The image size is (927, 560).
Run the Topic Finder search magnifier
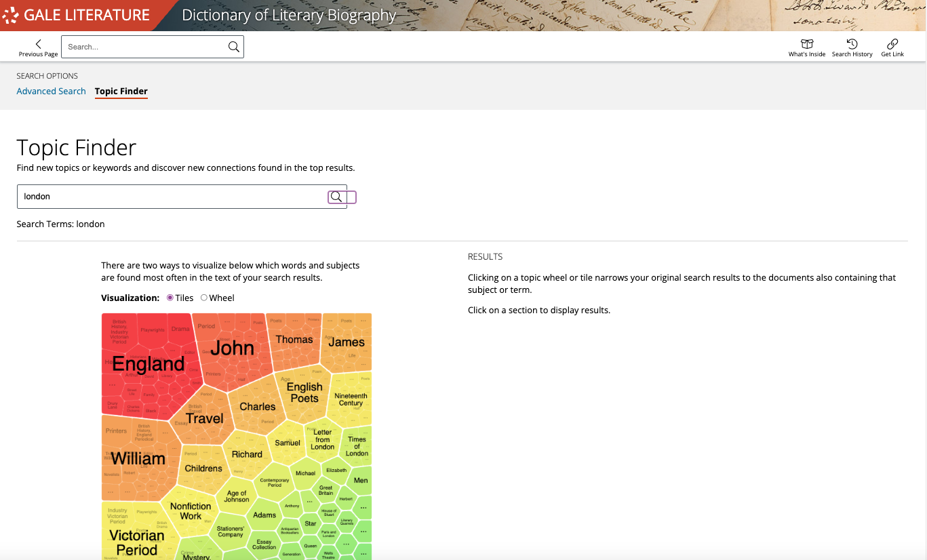pyautogui.click(x=336, y=197)
